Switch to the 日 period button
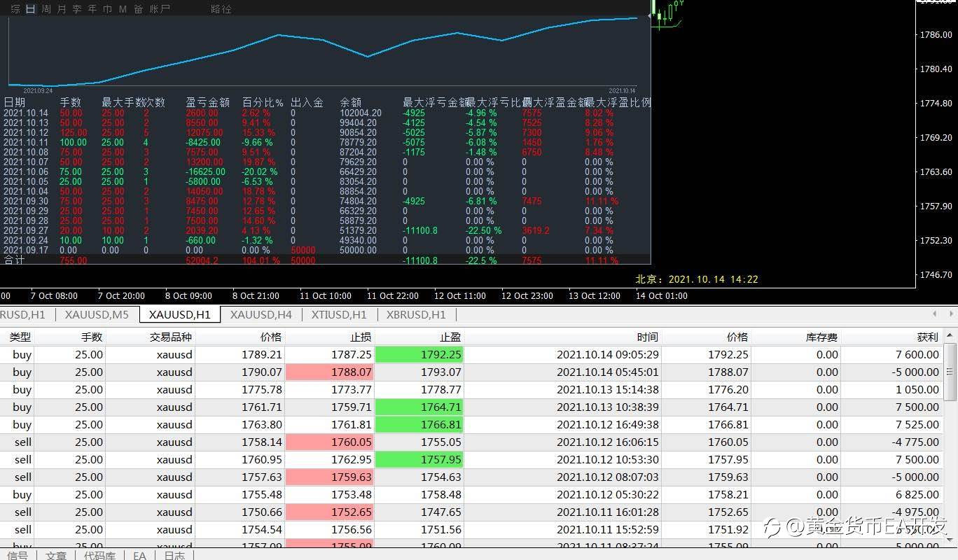958x560 pixels. pos(30,9)
